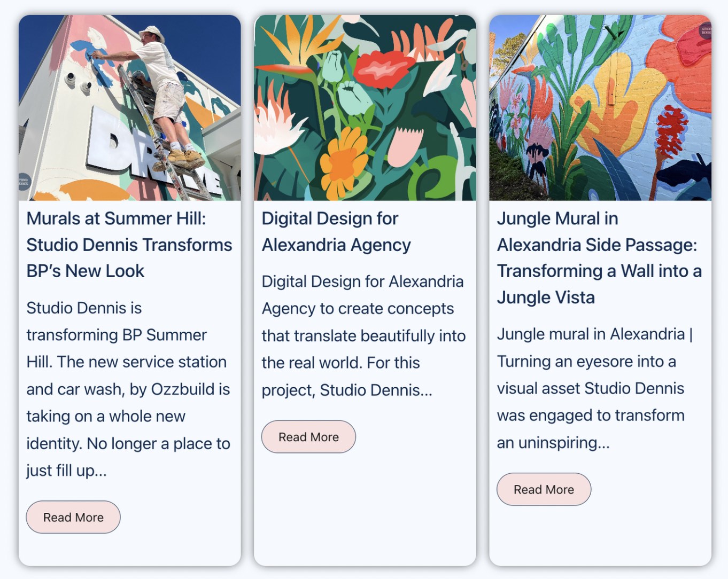Click the Studio Dennis is transforming excerpt
The width and height of the screenshot is (728, 579).
pyautogui.click(x=128, y=389)
